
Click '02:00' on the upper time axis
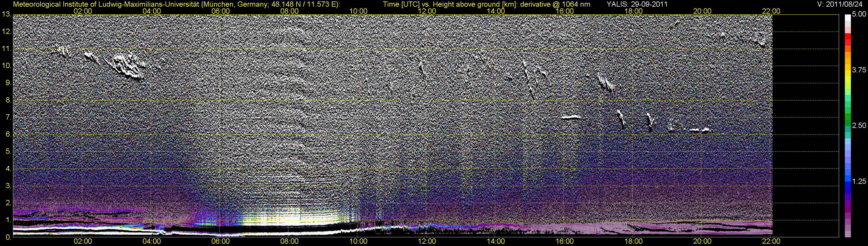(83, 11)
